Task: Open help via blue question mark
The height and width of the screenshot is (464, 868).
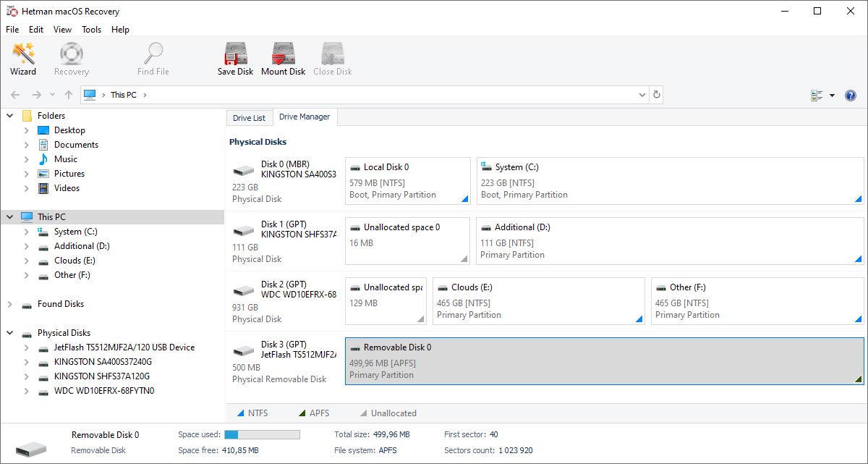Action: click(x=851, y=96)
